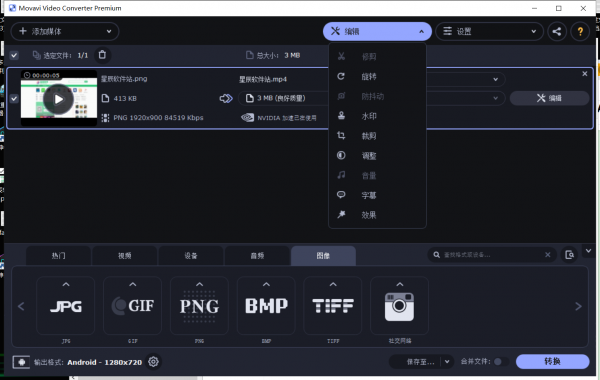Switch to the 视频 video tab
600x380 pixels.
(125, 256)
